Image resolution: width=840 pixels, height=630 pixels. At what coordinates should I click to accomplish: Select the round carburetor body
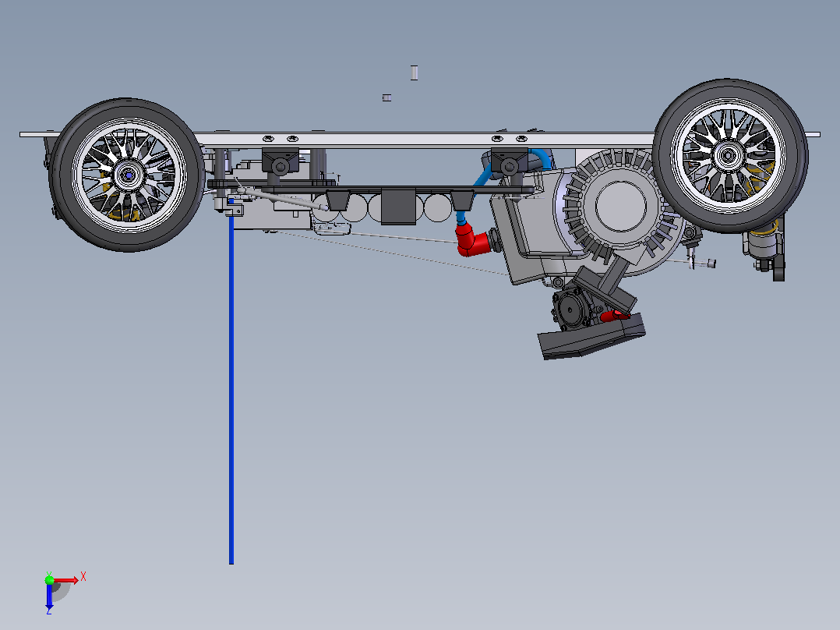click(571, 310)
